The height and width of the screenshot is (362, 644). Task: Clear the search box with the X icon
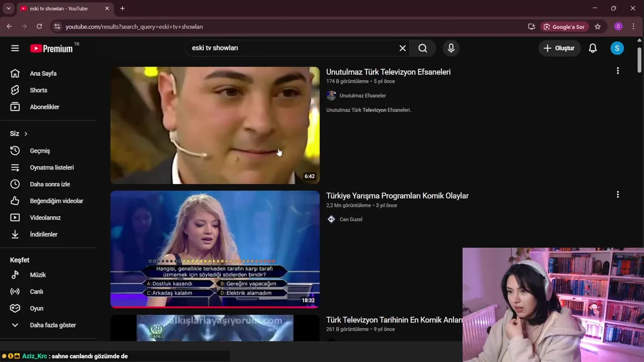click(x=403, y=48)
